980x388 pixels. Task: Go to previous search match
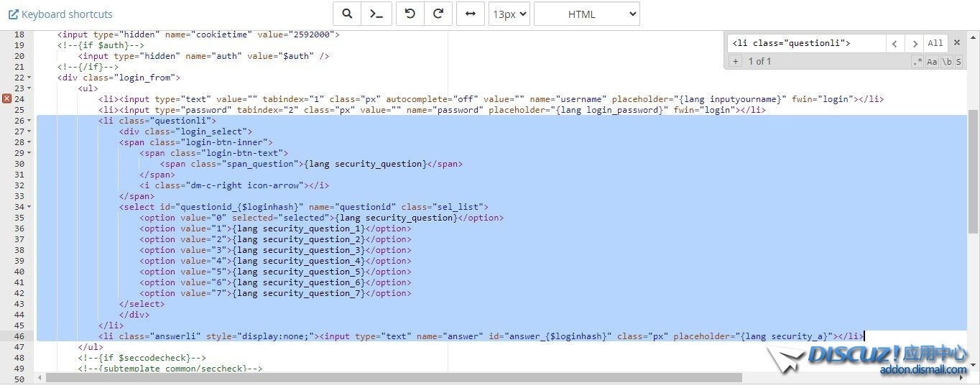tap(895, 43)
